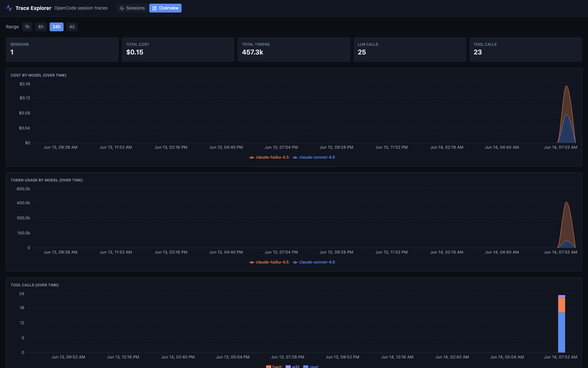Click the Range label text
Screen dimensions: 588x368
(12, 27)
